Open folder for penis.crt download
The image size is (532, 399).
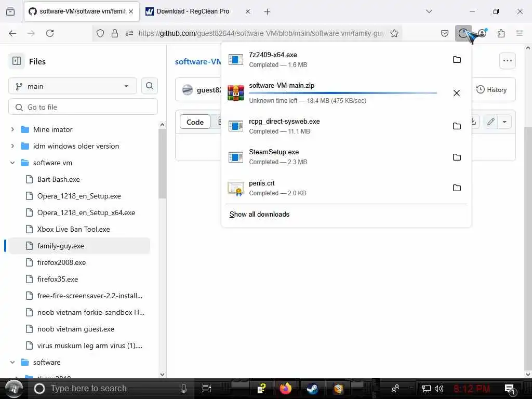457,188
